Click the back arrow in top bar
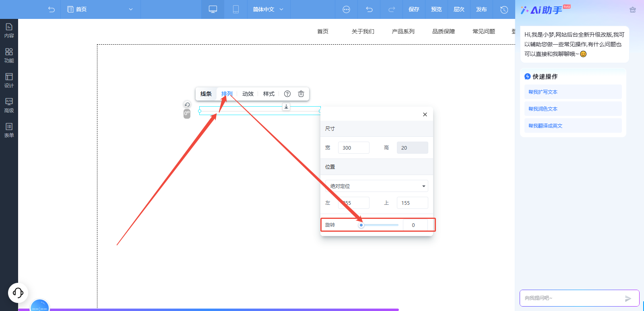 [52, 9]
